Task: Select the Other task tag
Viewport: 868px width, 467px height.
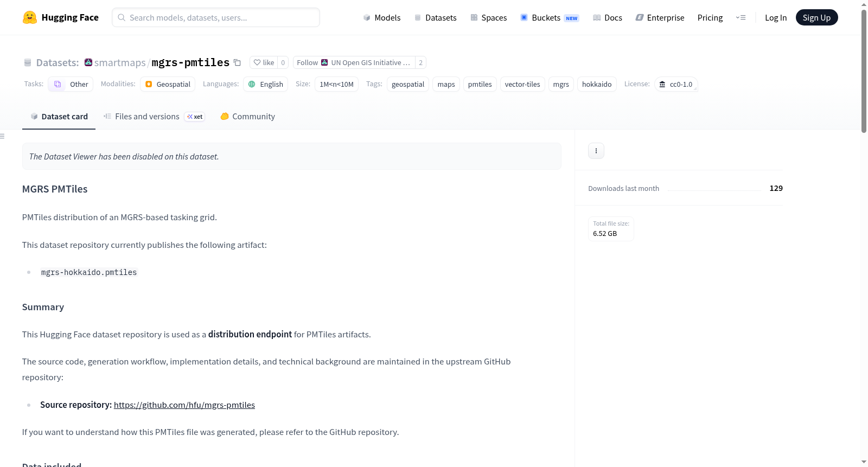Action: pos(71,84)
